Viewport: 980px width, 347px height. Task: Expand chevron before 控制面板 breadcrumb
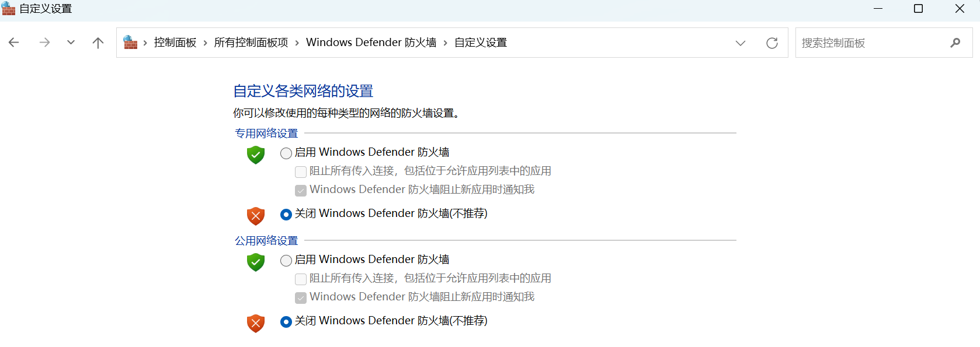(145, 43)
